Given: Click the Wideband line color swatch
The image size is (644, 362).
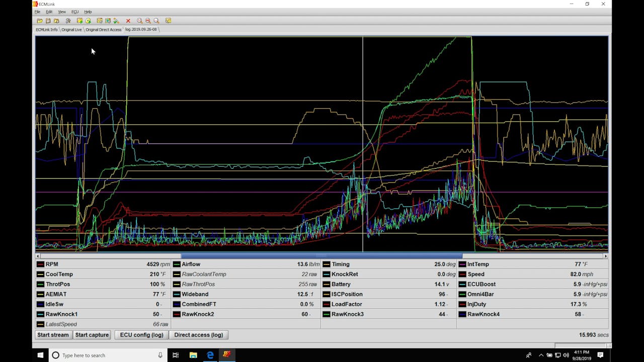Looking at the screenshot, I should pyautogui.click(x=177, y=294).
